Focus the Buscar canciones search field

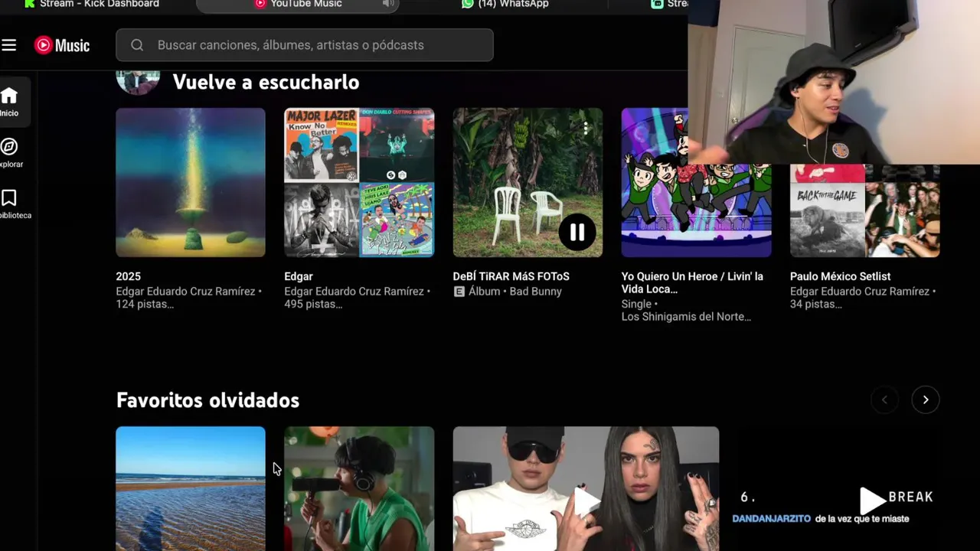coord(305,45)
